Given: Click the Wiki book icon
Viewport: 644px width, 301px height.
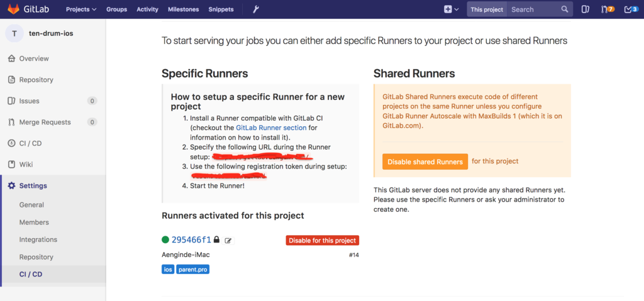Looking at the screenshot, I should point(11,165).
